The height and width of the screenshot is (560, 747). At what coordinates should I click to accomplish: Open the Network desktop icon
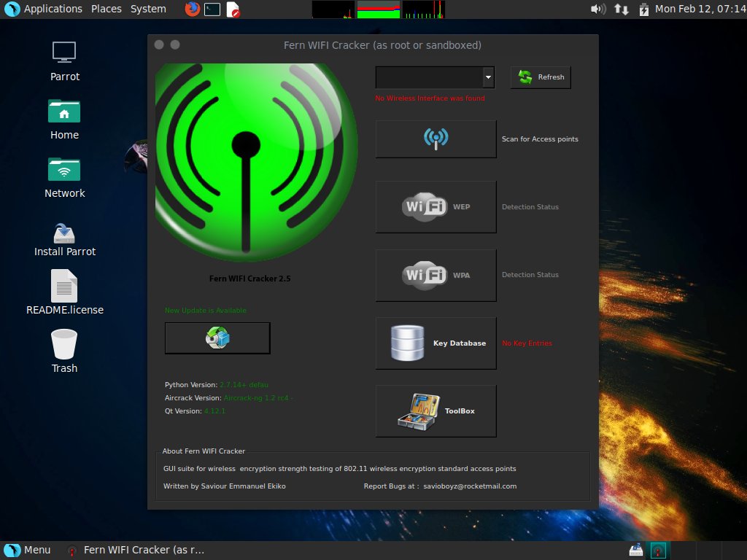(64, 178)
